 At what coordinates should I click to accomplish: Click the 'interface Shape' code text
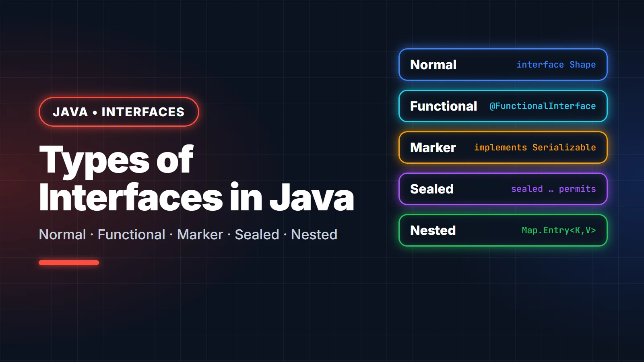(556, 65)
